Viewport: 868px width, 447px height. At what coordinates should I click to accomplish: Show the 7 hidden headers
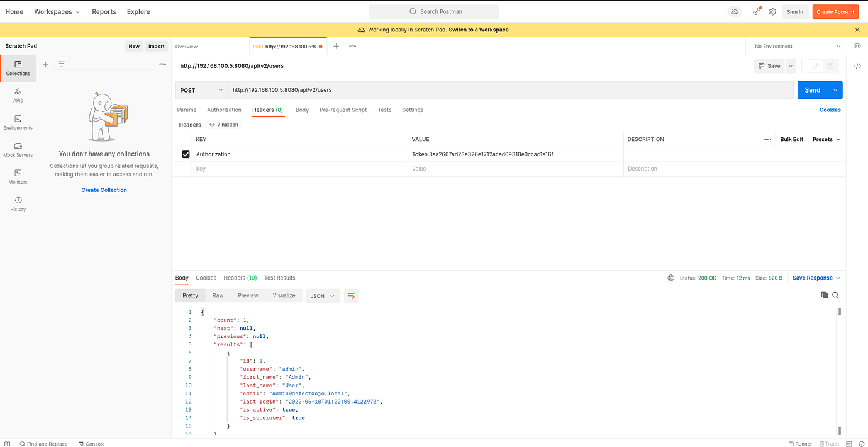[223, 124]
